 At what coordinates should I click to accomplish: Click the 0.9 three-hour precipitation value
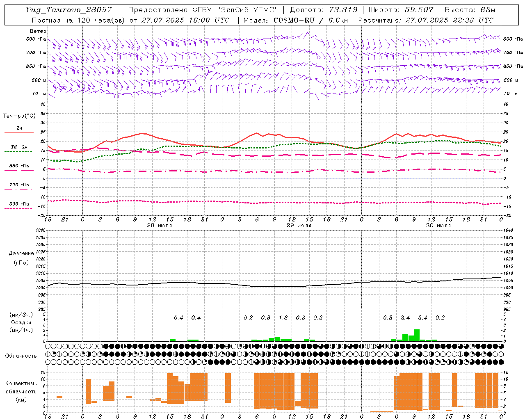point(266,317)
